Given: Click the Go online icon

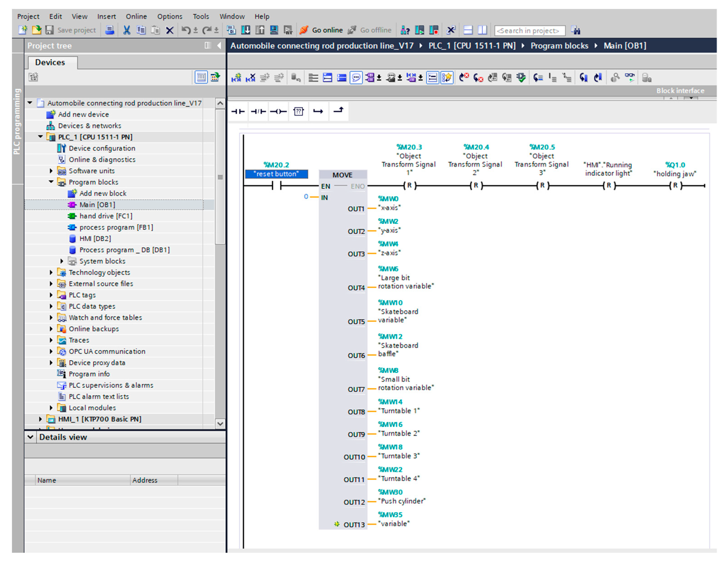Looking at the screenshot, I should [304, 30].
